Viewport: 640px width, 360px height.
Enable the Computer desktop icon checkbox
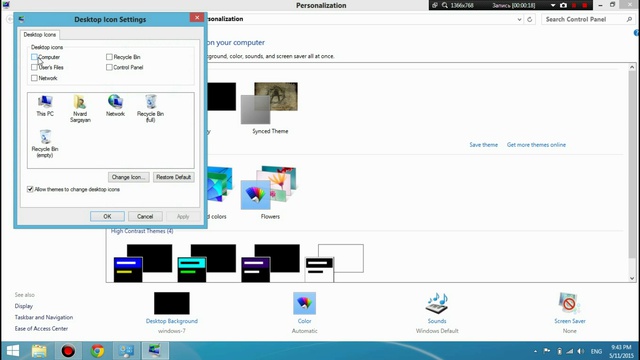click(34, 57)
